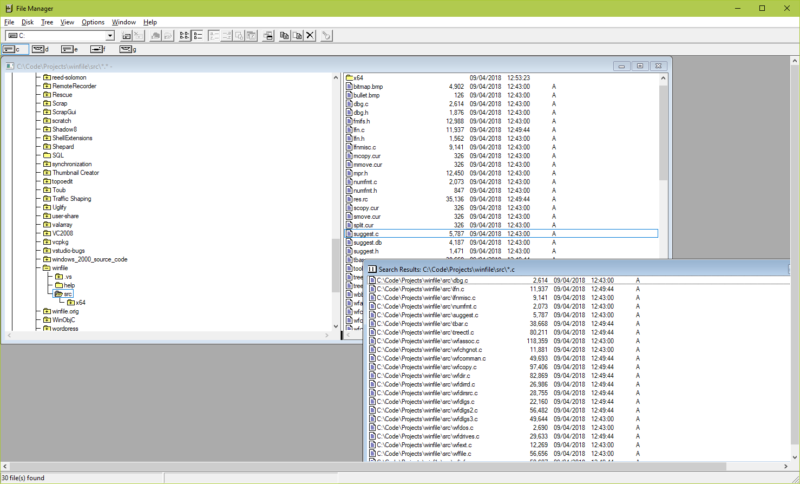Toggle the Name Only view button
This screenshot has width=800, height=484.
(x=185, y=36)
